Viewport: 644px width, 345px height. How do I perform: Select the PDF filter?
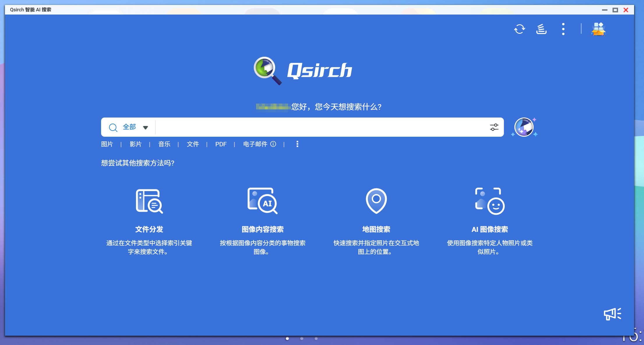[221, 144]
